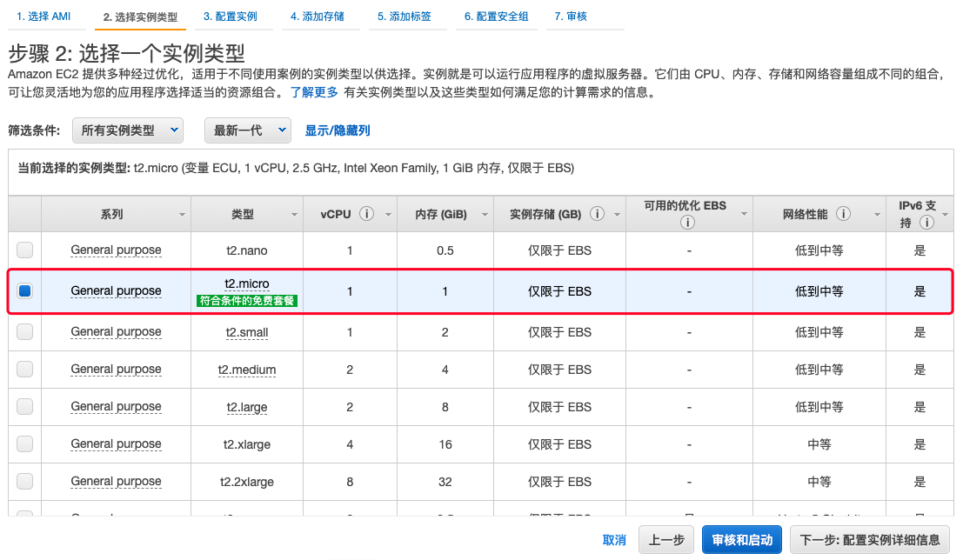Click the 取消 link
This screenshot has width=963, height=560.
point(614,540)
